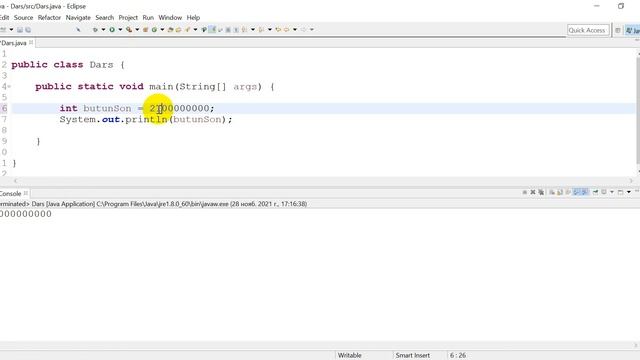Open the Open Perspective icon
The height and width of the screenshot is (360, 640).
(618, 30)
